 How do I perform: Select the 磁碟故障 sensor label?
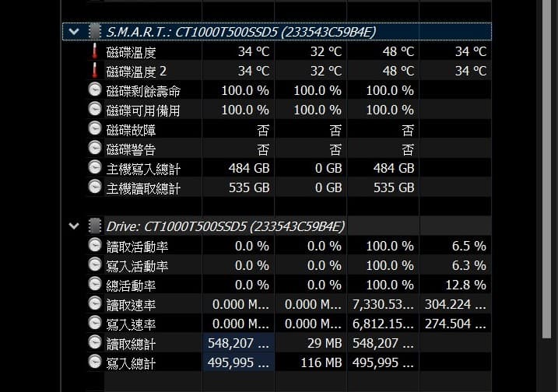coord(131,130)
